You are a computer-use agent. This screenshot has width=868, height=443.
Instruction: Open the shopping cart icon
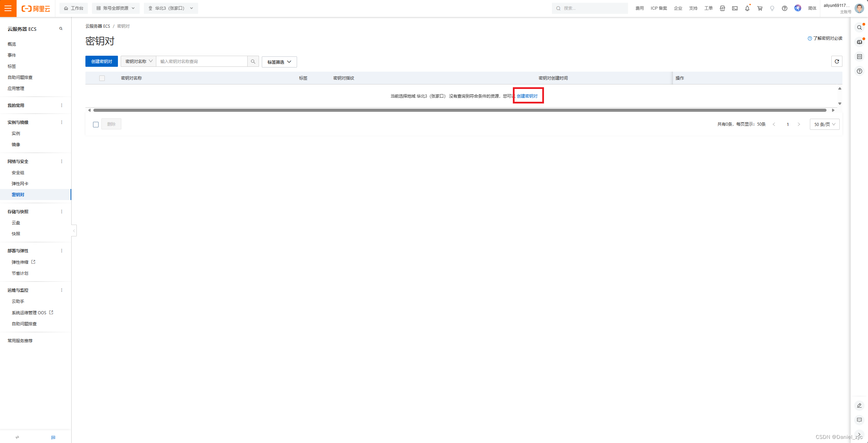pos(759,8)
